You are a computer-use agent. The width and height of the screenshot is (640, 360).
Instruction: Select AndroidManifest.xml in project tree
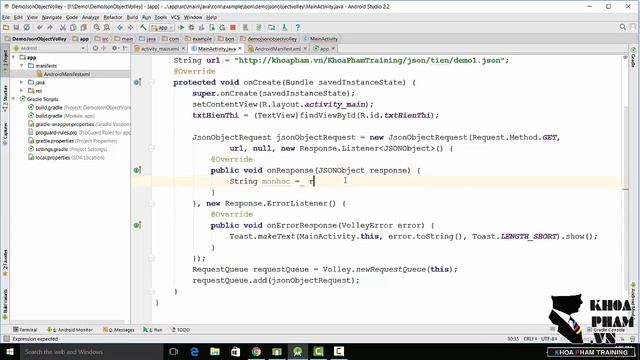click(x=67, y=74)
